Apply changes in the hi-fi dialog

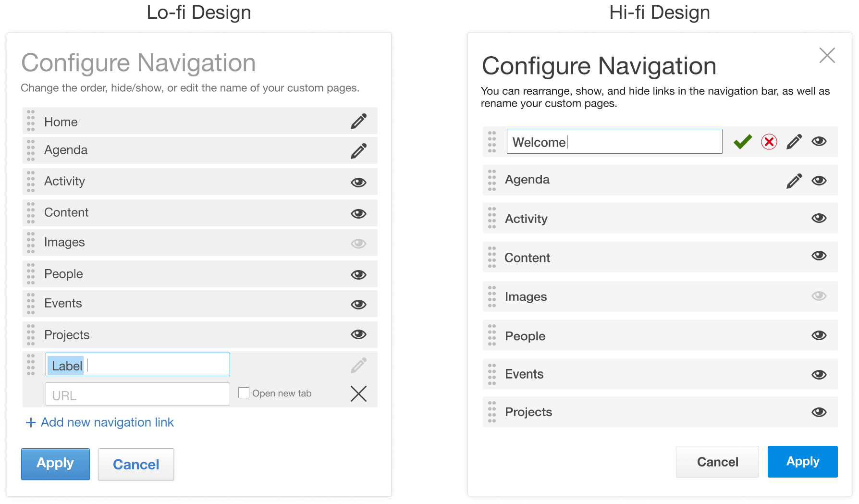(x=802, y=462)
